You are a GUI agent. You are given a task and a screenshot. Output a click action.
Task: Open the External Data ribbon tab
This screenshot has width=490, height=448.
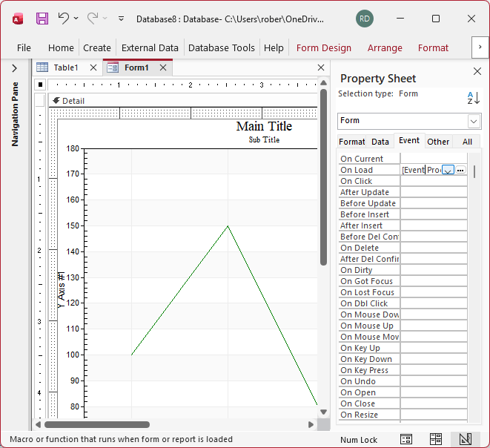150,47
